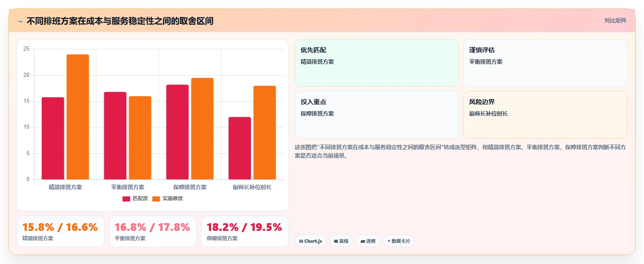Click the red 匹配度 bar for 厨师长补位时长
Screen dimensions: 644x264
point(240,148)
